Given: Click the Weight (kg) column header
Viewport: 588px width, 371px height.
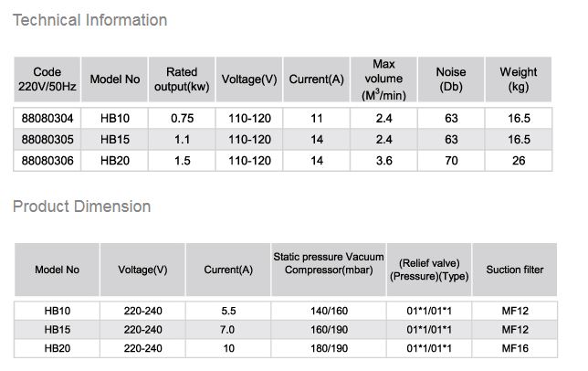Looking at the screenshot, I should point(519,79).
